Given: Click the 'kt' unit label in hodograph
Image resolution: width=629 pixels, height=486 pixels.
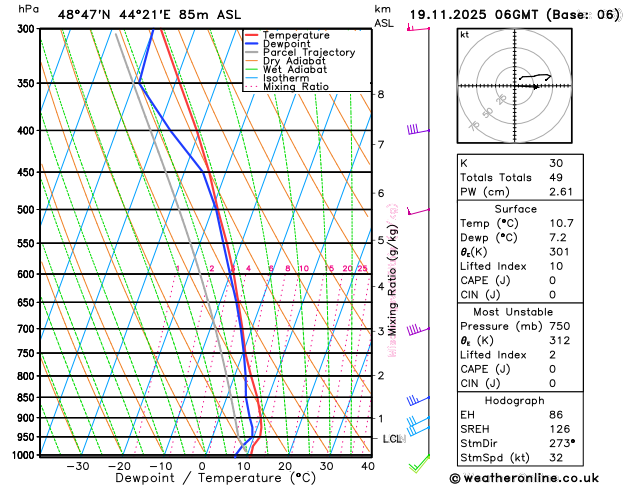Looking at the screenshot, I should [x=465, y=35].
